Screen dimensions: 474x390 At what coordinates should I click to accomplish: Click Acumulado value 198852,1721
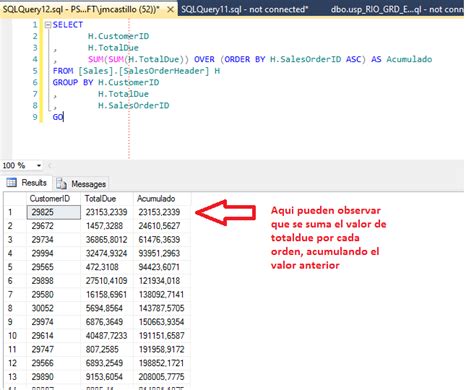[x=162, y=363]
